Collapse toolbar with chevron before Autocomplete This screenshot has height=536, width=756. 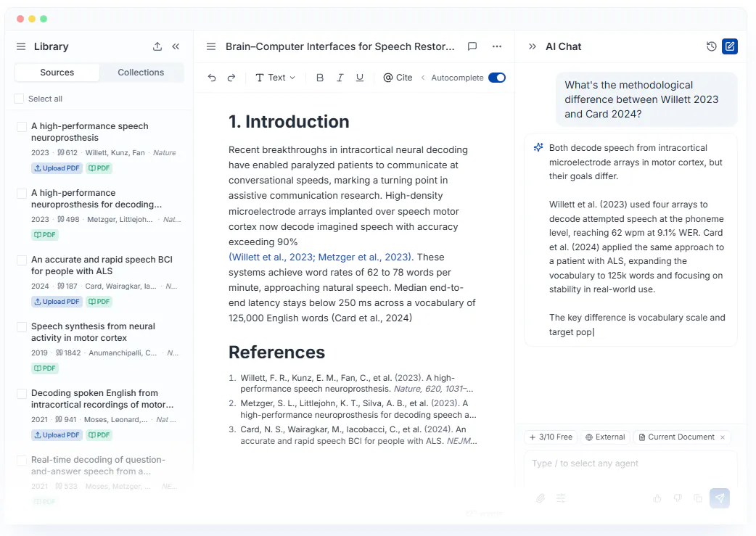(423, 78)
